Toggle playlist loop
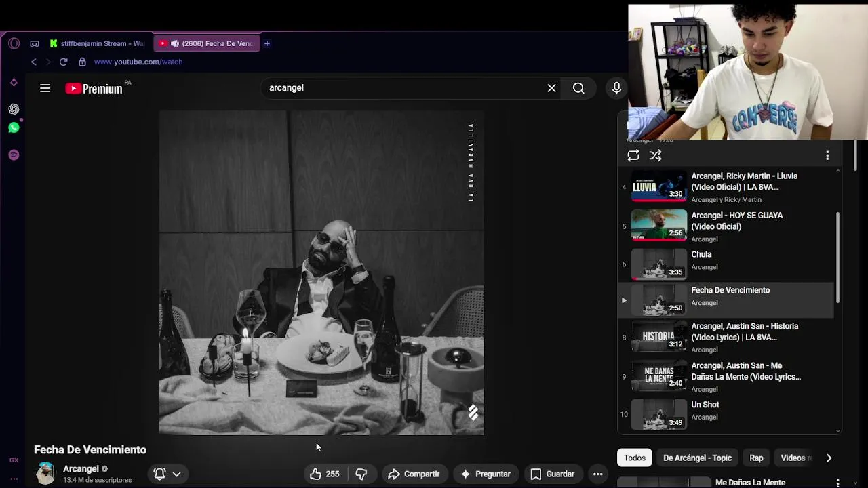The height and width of the screenshot is (488, 868). pyautogui.click(x=633, y=155)
